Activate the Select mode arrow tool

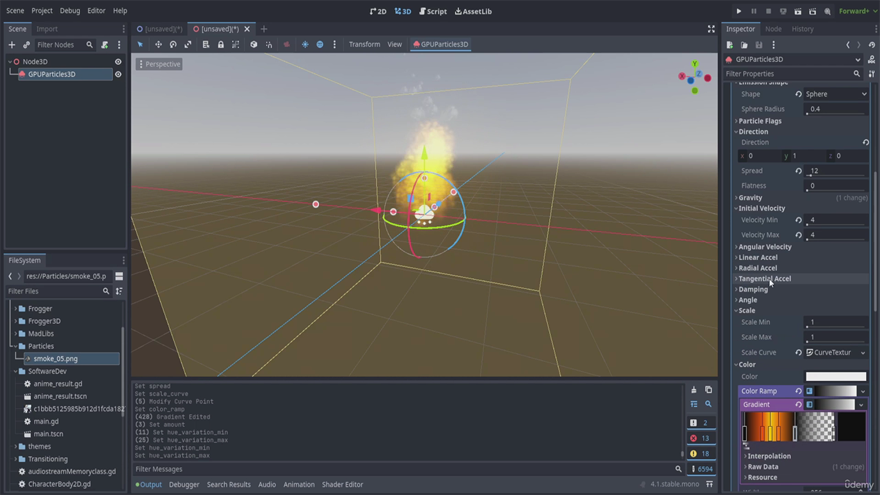click(x=140, y=44)
